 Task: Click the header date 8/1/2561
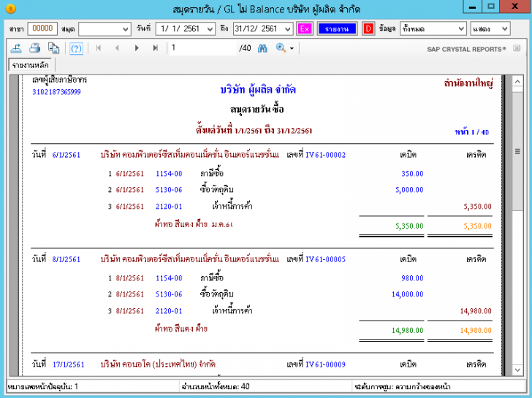(x=66, y=259)
